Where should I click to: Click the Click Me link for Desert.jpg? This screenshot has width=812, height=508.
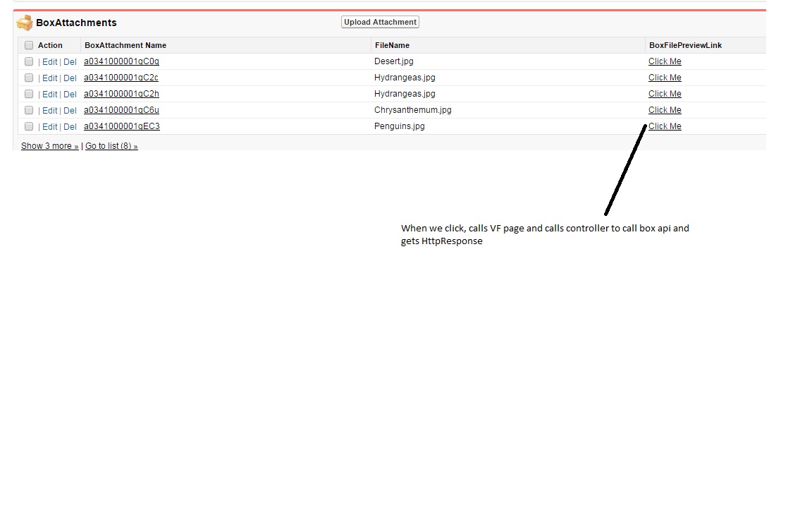tap(665, 61)
